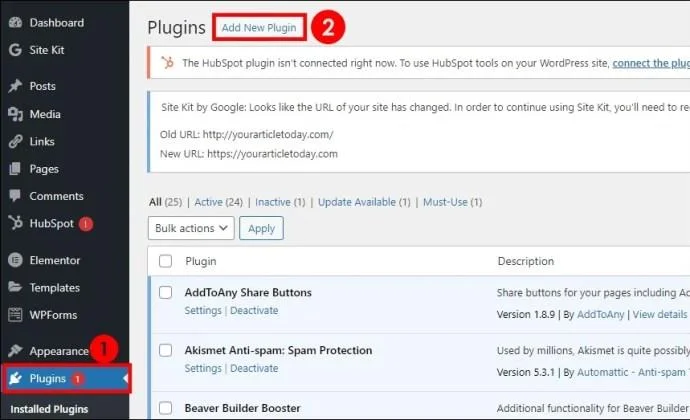Show Update Available plugins
The image size is (690, 420).
pos(357,202)
